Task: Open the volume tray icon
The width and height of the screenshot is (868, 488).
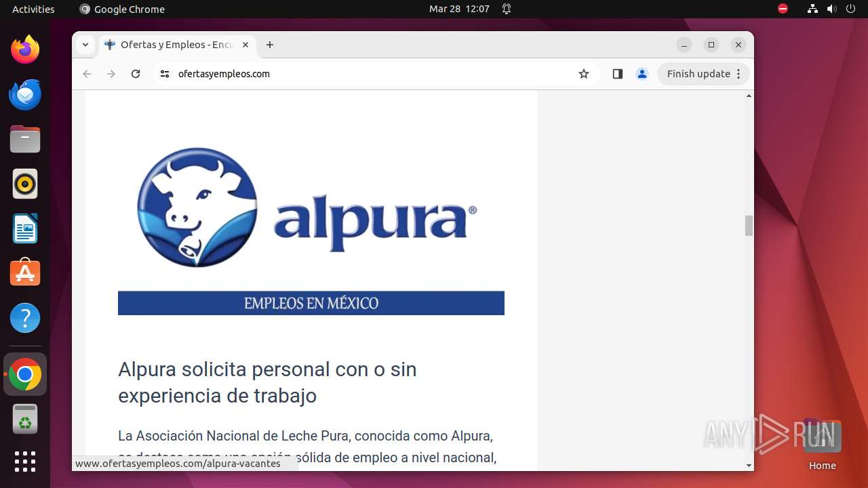Action: tap(832, 9)
